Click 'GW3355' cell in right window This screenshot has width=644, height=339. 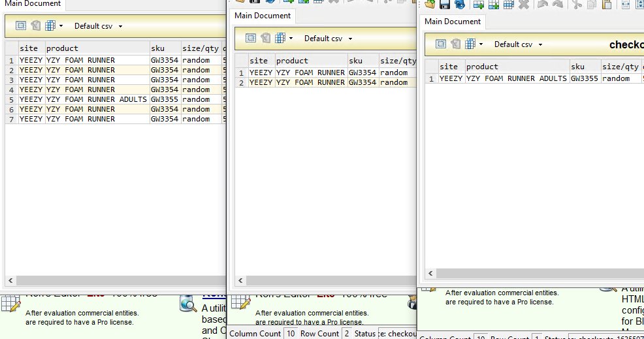point(585,78)
